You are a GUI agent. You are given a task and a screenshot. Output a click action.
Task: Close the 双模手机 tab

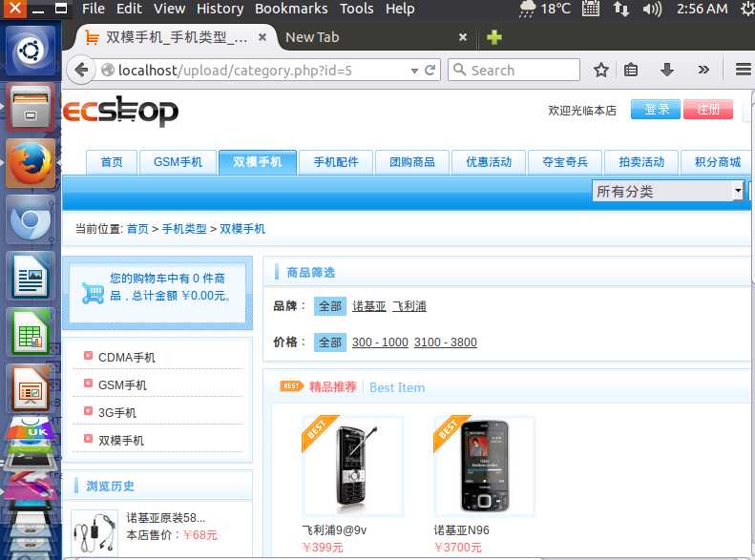pyautogui.click(x=262, y=37)
